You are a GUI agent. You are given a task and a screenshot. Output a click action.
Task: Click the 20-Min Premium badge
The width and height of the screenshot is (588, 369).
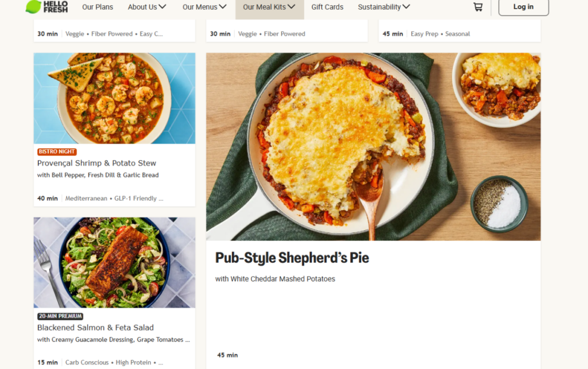coord(60,316)
